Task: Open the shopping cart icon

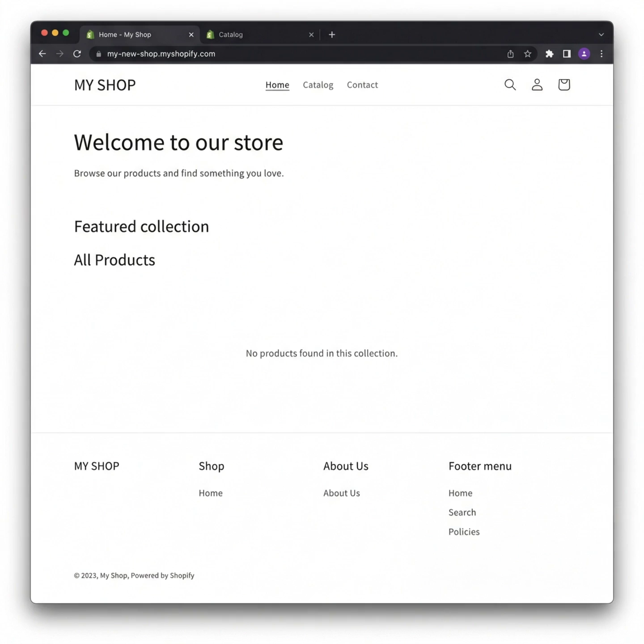Action: (563, 85)
